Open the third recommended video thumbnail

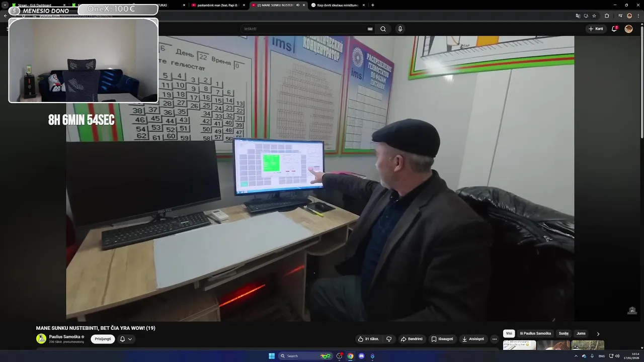click(x=588, y=345)
